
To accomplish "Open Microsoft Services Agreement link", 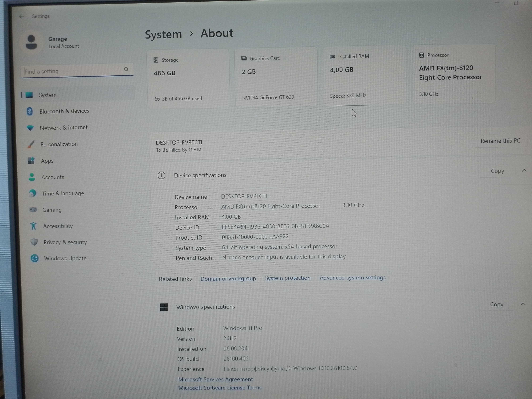I will click(x=215, y=379).
